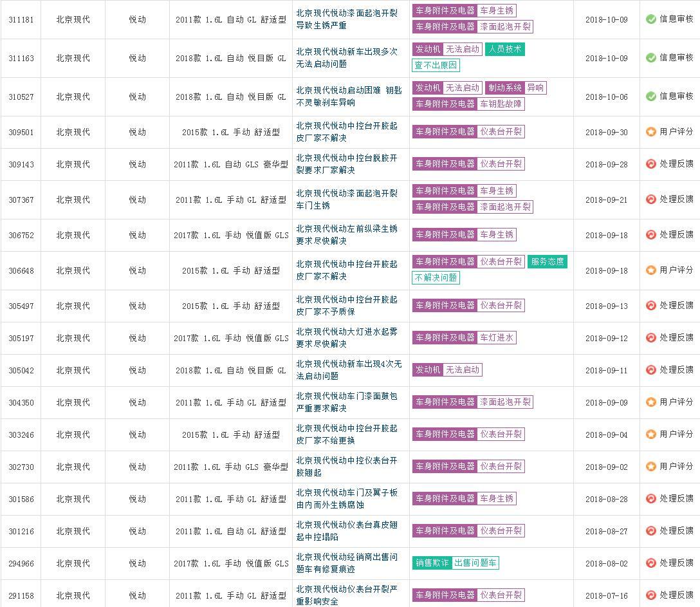Open complaint title for row 311163

[x=347, y=58]
